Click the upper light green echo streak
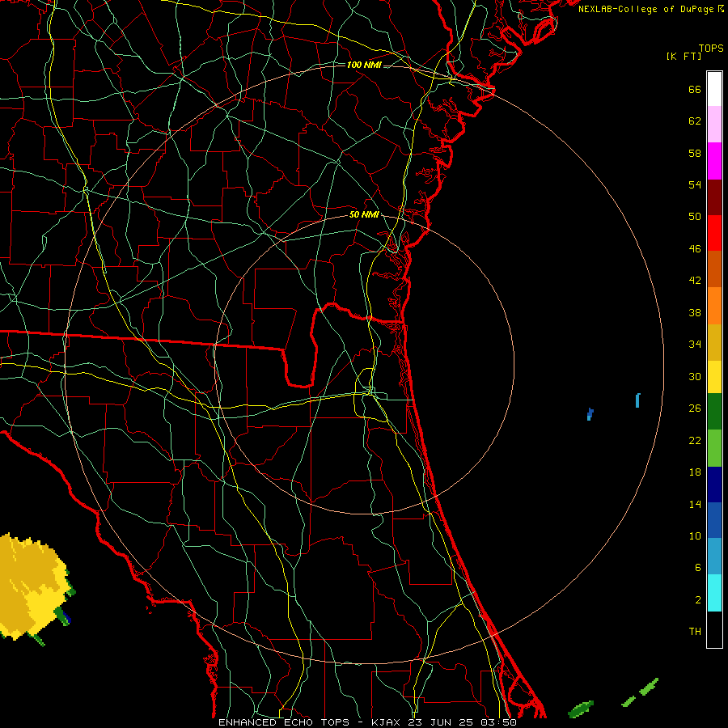This screenshot has height=728, width=728. tap(649, 687)
